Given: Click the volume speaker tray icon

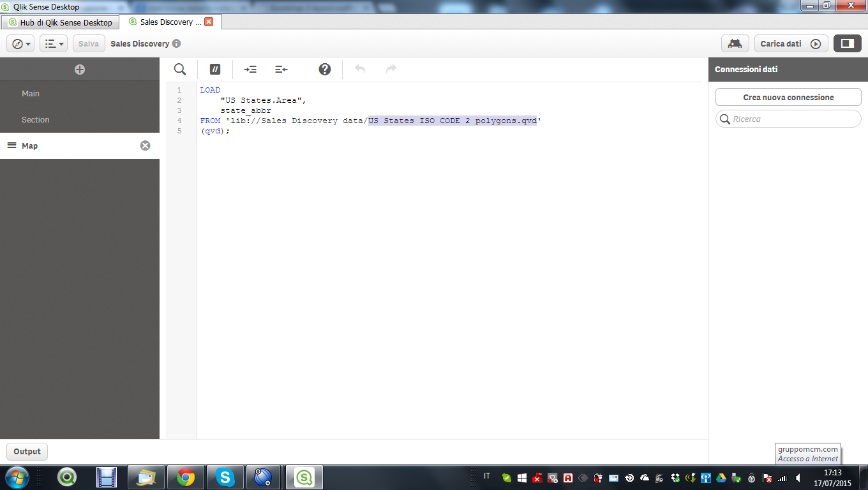Looking at the screenshot, I should (798, 477).
